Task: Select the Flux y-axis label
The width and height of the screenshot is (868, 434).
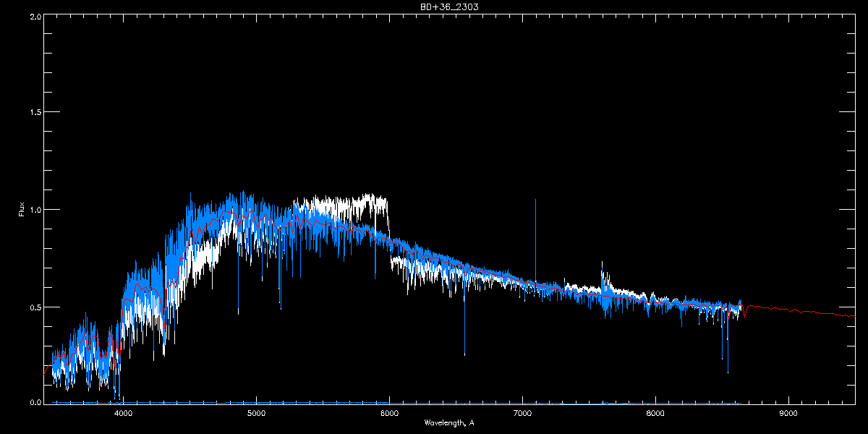Action: 21,210
